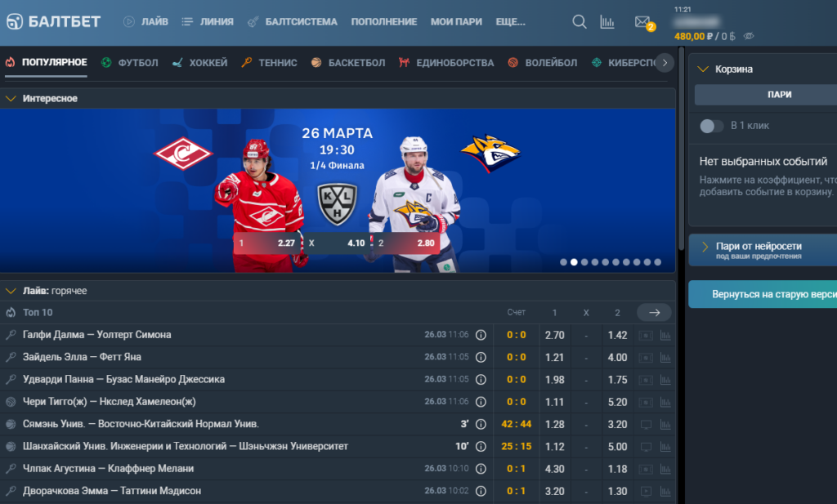Open match tracker icon in Шанхайский Унив. row
The image size is (837, 504).
(646, 447)
